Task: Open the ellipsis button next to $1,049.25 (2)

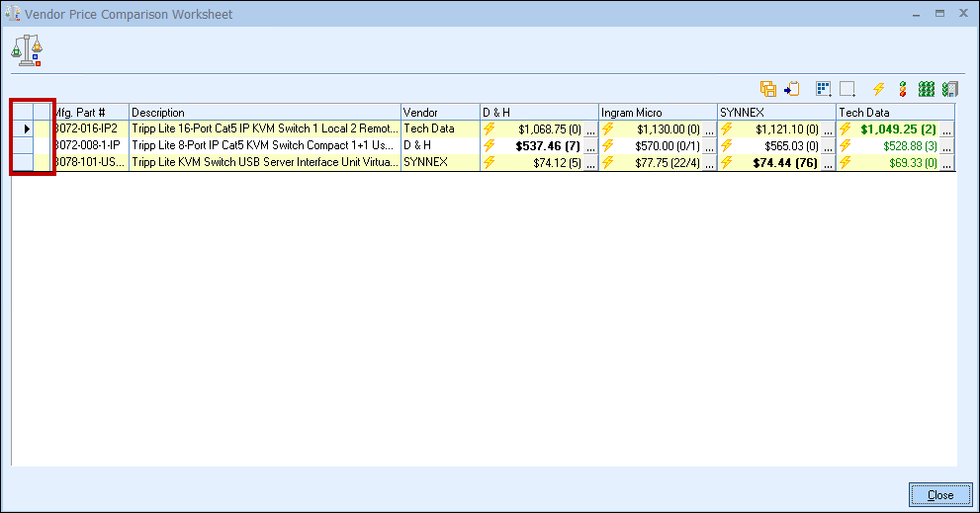Action: [947, 129]
